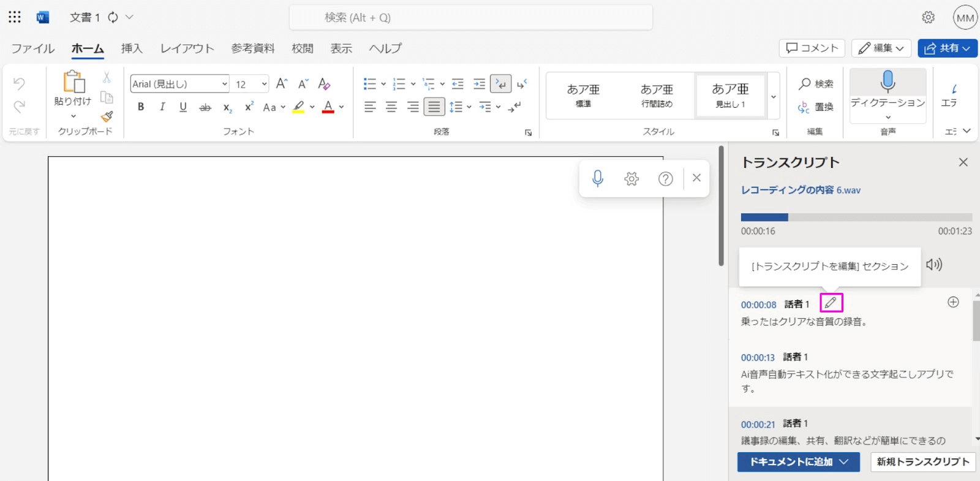Open the font name combo box

(x=179, y=84)
